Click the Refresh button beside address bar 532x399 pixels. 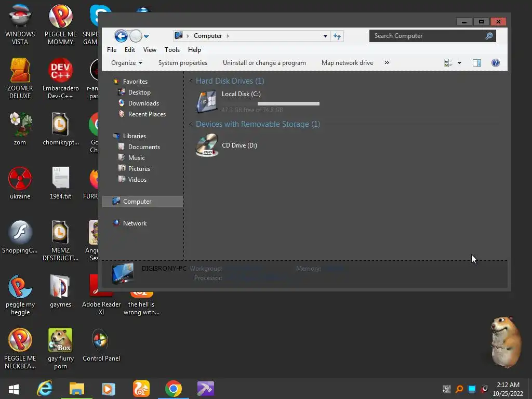[x=337, y=36]
